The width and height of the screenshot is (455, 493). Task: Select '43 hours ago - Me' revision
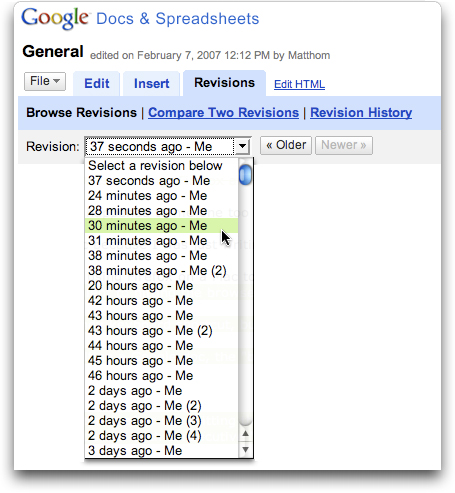[x=162, y=316]
